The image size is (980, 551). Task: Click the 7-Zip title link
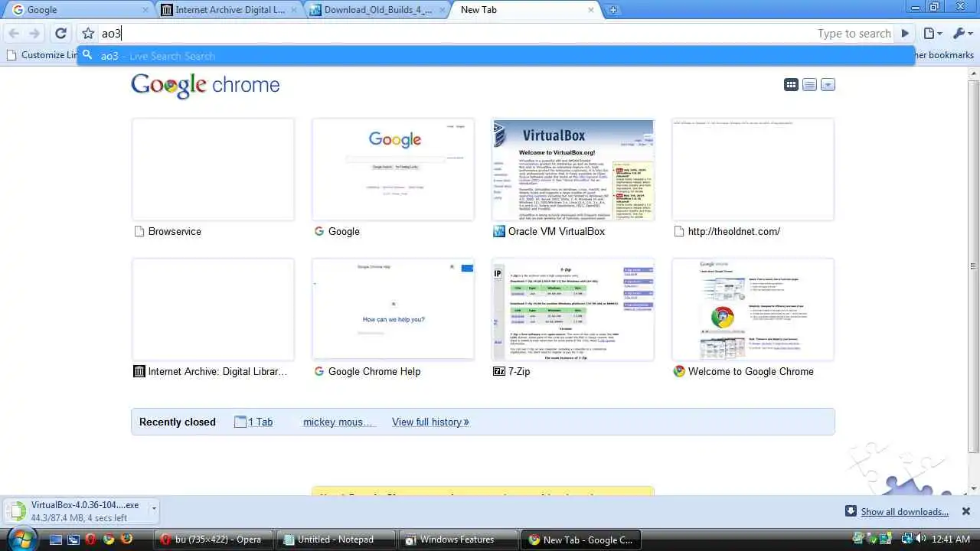[x=519, y=371]
